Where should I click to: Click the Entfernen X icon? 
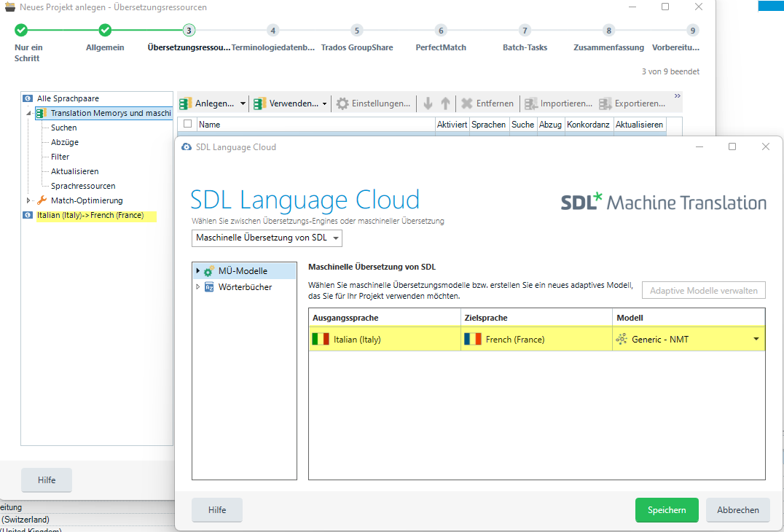pos(467,103)
